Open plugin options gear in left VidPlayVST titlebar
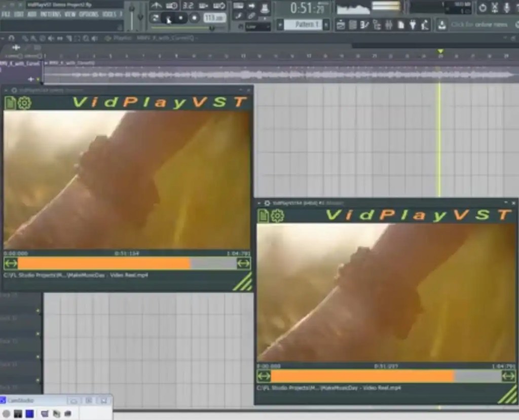This screenshot has width=519, height=420. pyautogui.click(x=14, y=90)
